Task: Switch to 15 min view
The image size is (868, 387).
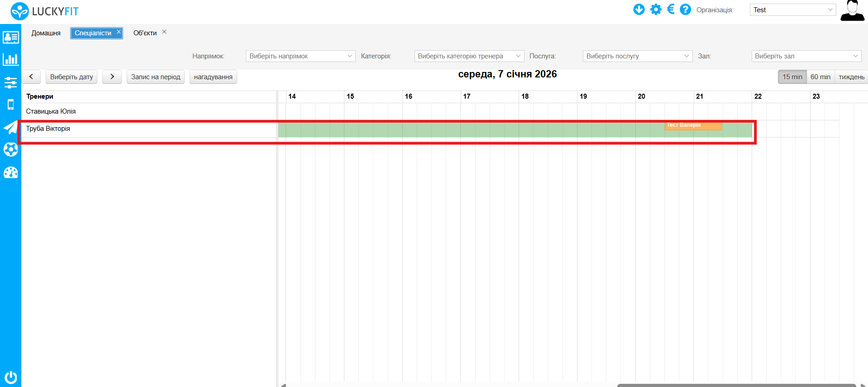Action: click(x=792, y=77)
